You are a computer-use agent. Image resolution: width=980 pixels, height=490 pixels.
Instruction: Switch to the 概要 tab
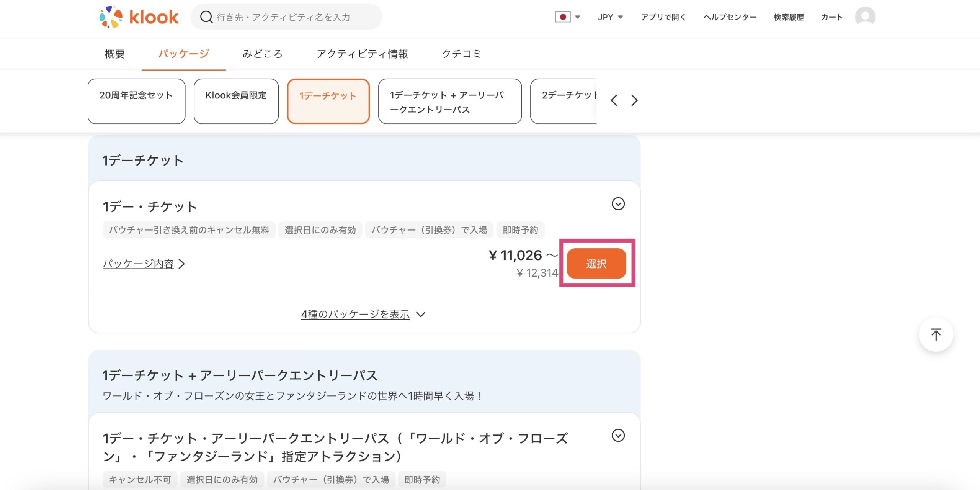click(x=115, y=54)
